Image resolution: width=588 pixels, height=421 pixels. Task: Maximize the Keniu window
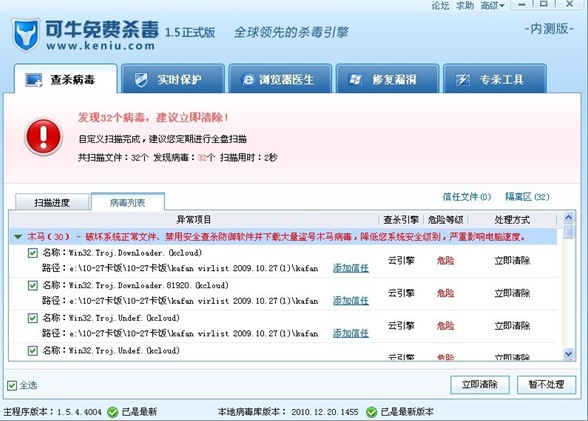point(544,4)
